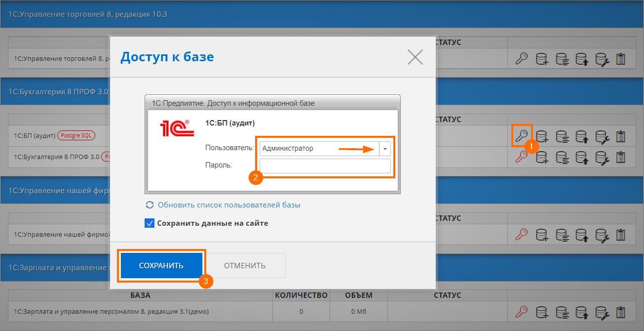Click the Пароль input field
644x331 pixels.
325,166
